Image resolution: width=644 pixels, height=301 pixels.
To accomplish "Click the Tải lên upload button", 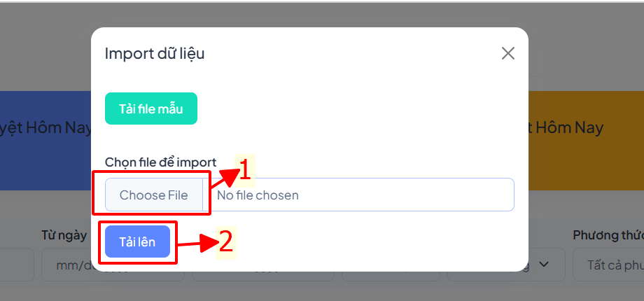I will 138,242.
